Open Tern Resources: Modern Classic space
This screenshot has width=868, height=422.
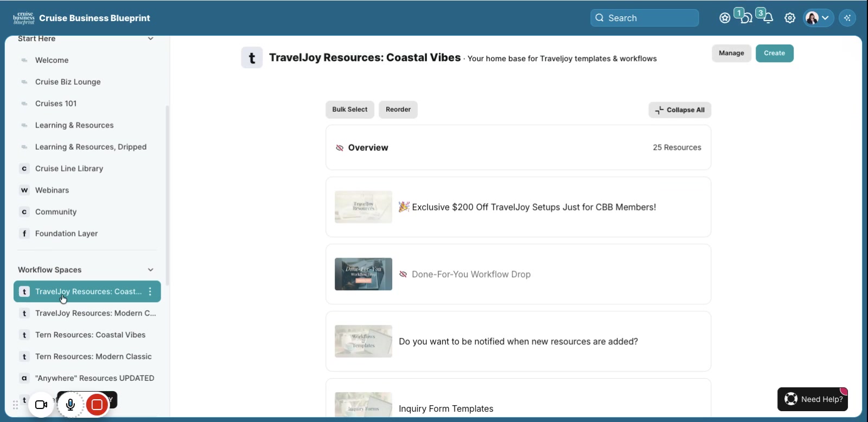pyautogui.click(x=93, y=357)
